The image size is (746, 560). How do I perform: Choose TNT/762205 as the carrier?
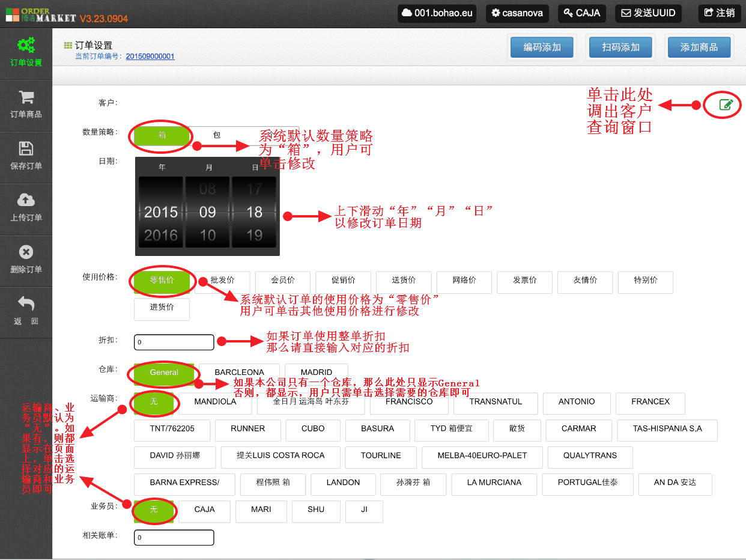pyautogui.click(x=172, y=430)
